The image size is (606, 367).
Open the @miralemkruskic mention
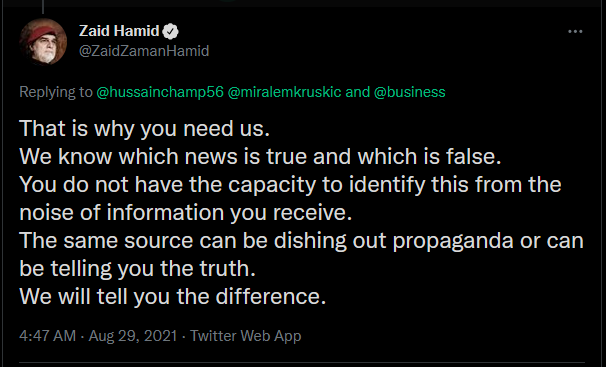point(284,92)
